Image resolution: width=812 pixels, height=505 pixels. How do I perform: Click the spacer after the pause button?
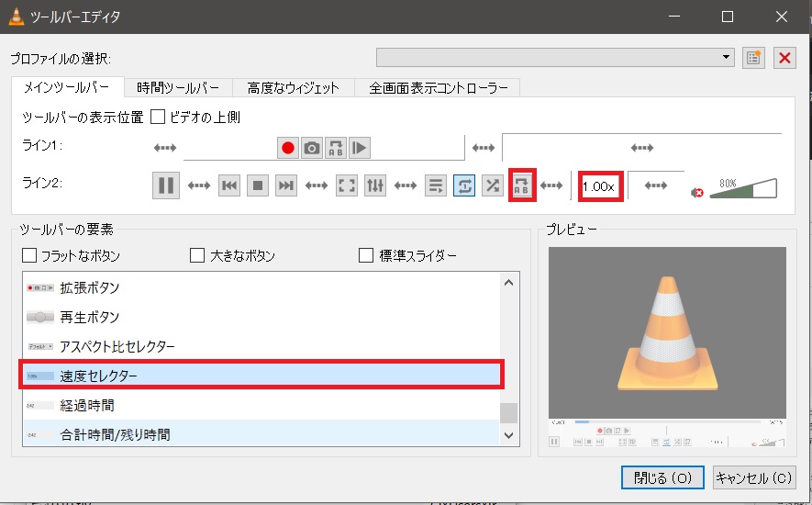coord(199,185)
